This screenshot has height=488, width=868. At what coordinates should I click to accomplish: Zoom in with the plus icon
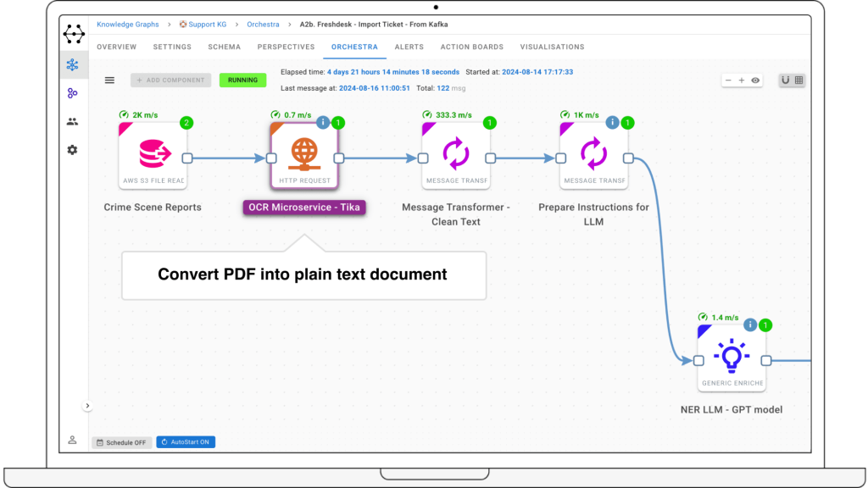[x=742, y=80]
